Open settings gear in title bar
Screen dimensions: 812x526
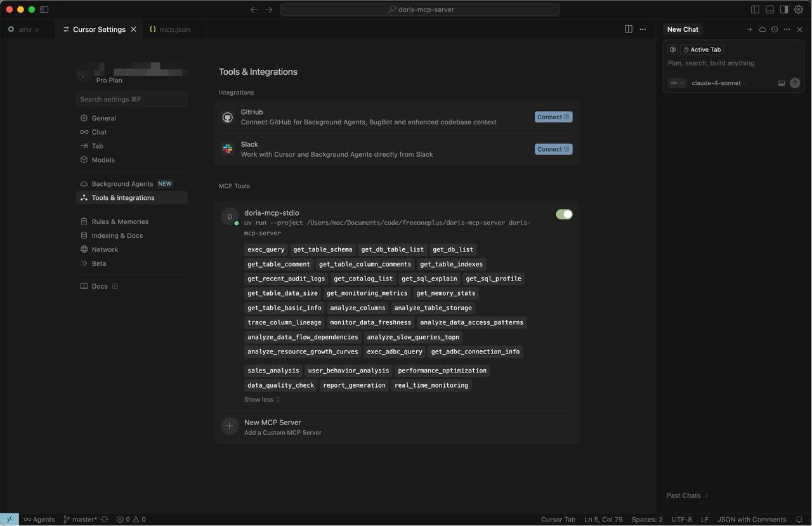[x=799, y=10]
